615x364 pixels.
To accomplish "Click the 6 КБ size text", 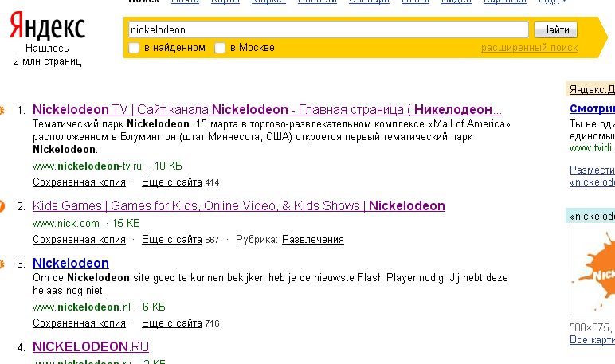I will tap(154, 307).
